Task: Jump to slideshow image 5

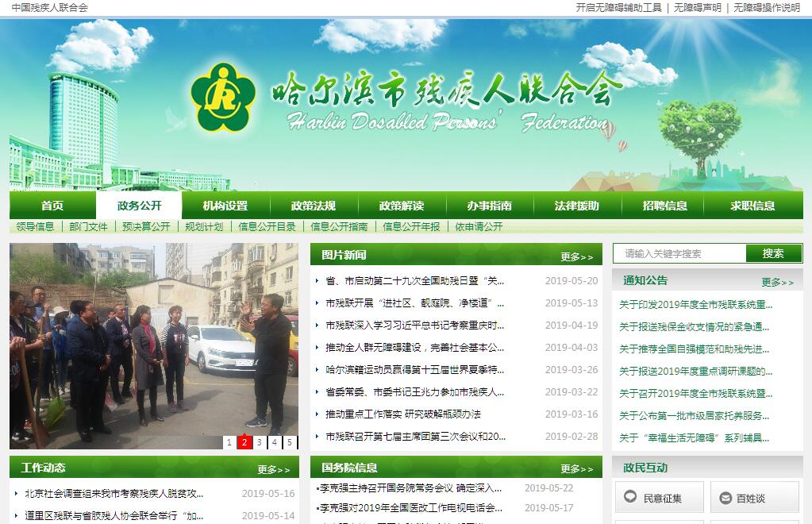Action: tap(290, 442)
